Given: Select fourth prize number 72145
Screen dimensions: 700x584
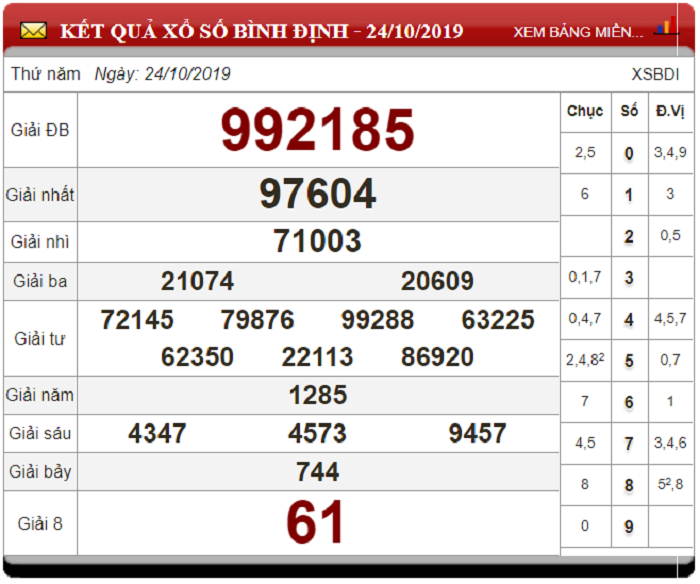Looking at the screenshot, I should (x=137, y=320).
